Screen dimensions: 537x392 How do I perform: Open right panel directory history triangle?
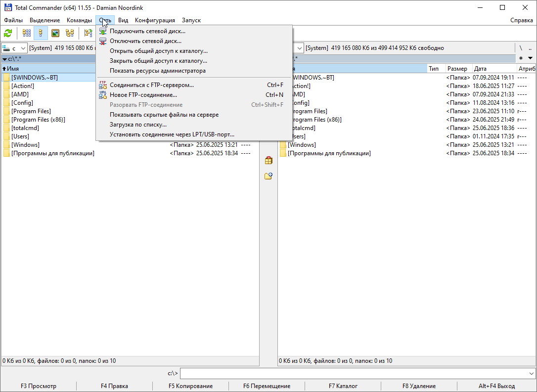(x=530, y=58)
